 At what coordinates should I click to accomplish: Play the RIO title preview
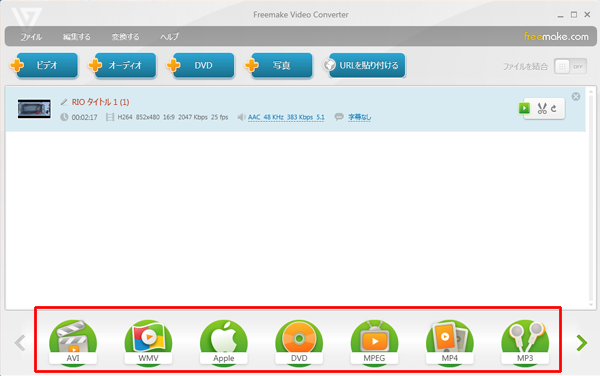point(524,108)
